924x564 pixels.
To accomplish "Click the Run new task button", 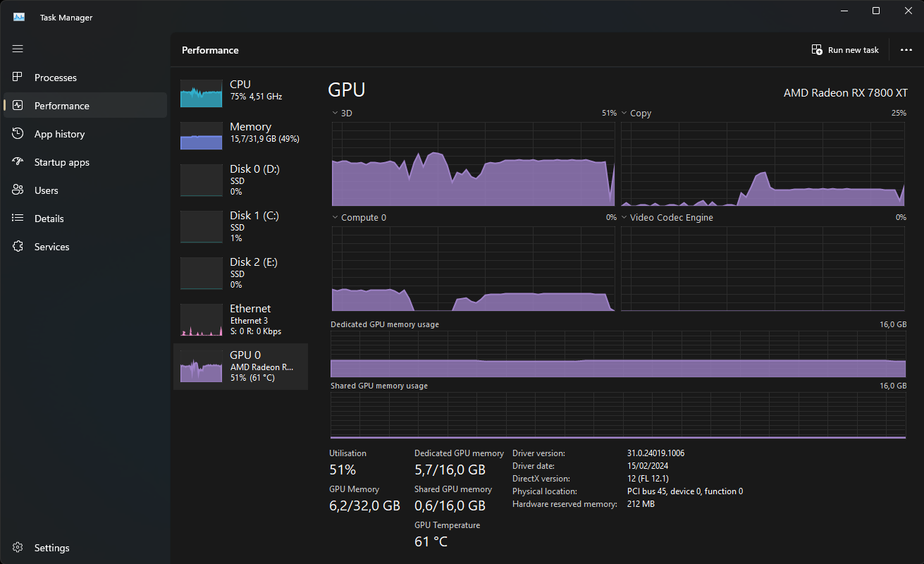I will click(845, 49).
